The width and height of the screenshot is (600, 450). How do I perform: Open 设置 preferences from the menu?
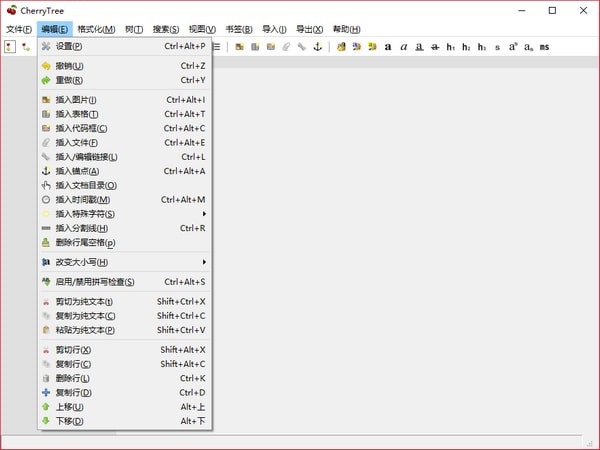click(x=69, y=46)
